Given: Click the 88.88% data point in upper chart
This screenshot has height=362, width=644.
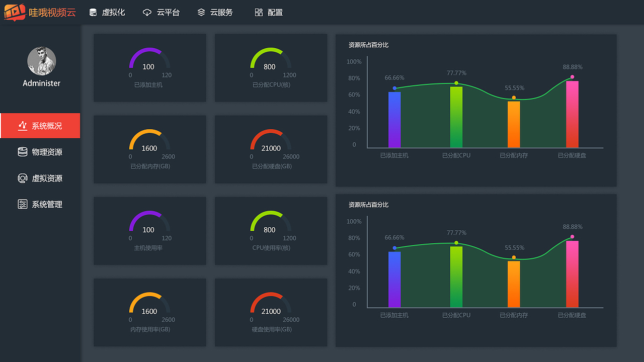Looking at the screenshot, I should 573,77.
